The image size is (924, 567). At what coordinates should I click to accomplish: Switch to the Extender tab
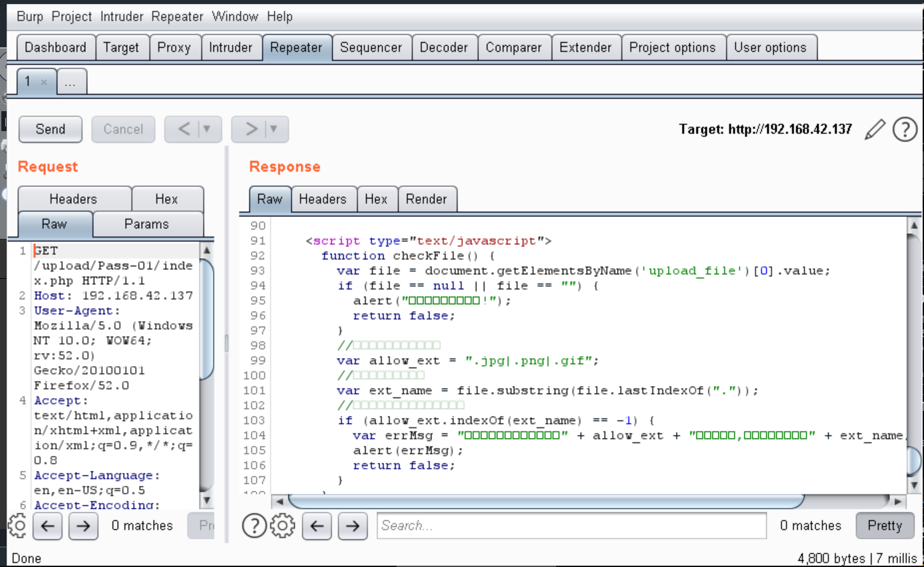point(585,48)
